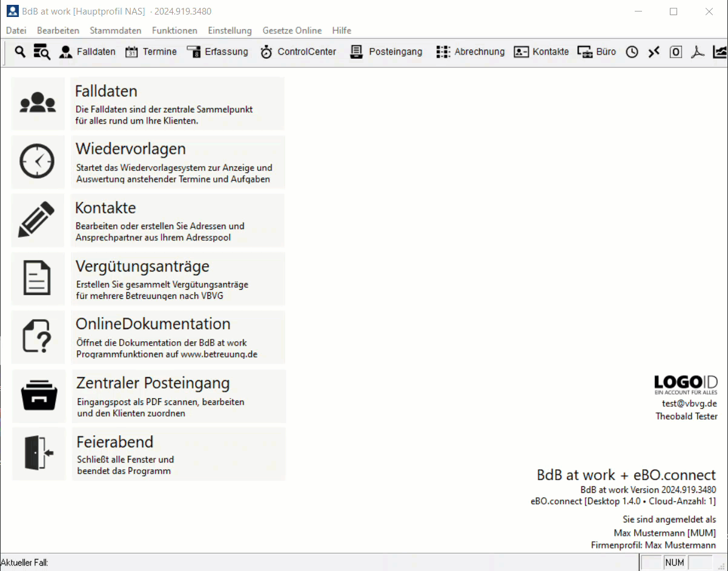Open the OnlineDokumentation tile
Viewport: 728px width, 571px height.
click(x=178, y=337)
